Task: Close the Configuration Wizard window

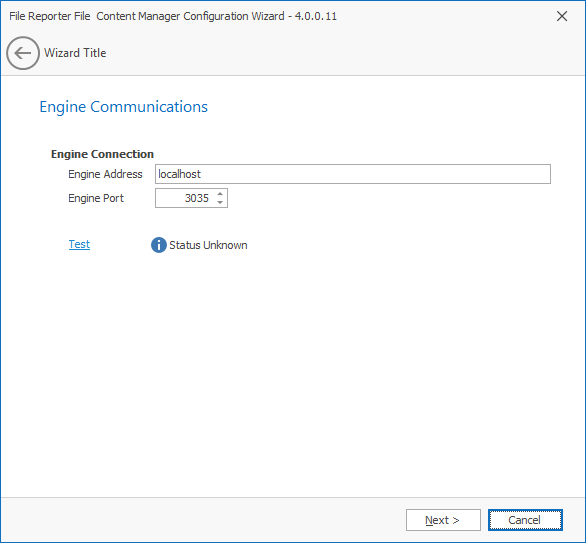Action: click(562, 16)
